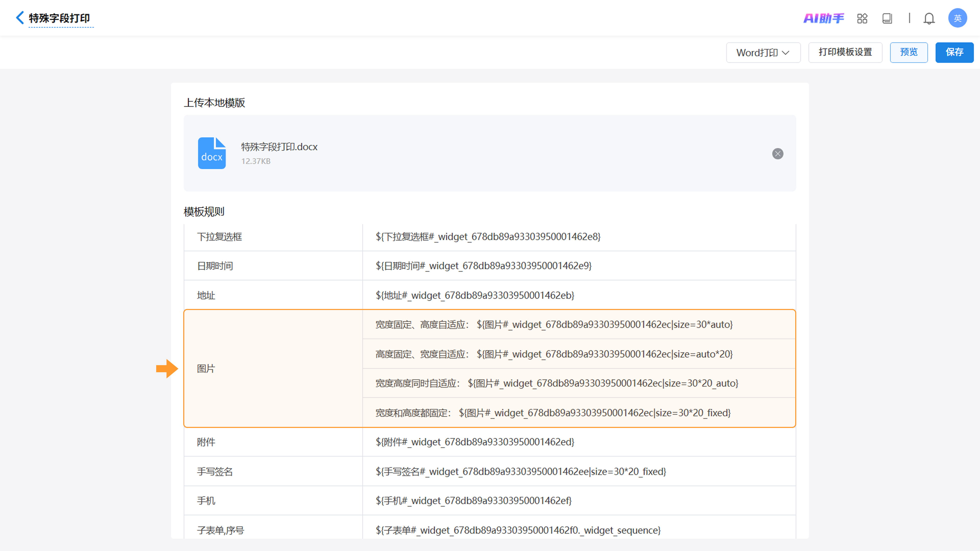
Task: Click the 预览 preview button
Action: coord(909,52)
